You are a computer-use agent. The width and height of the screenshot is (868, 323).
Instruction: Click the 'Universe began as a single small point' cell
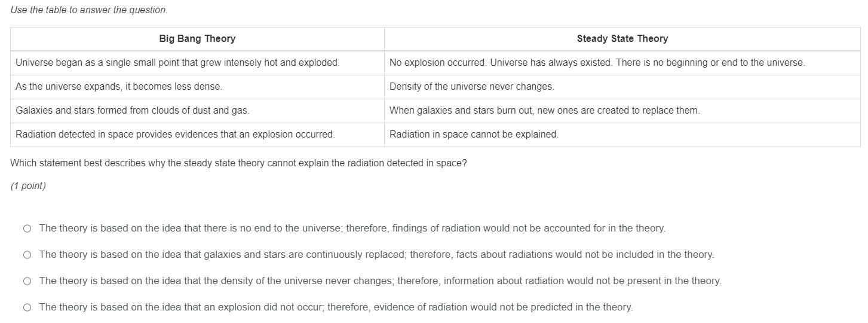(x=177, y=63)
